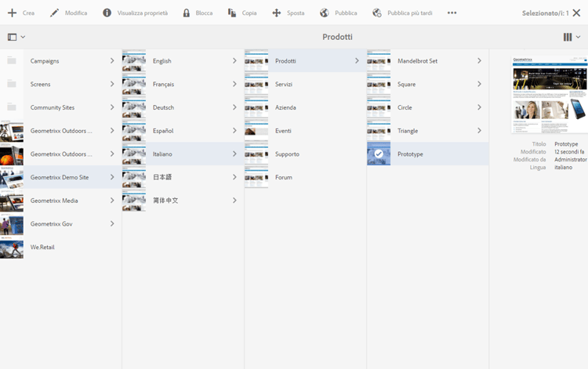Select Français page thumbnail
This screenshot has height=369, width=588.
[x=134, y=84]
